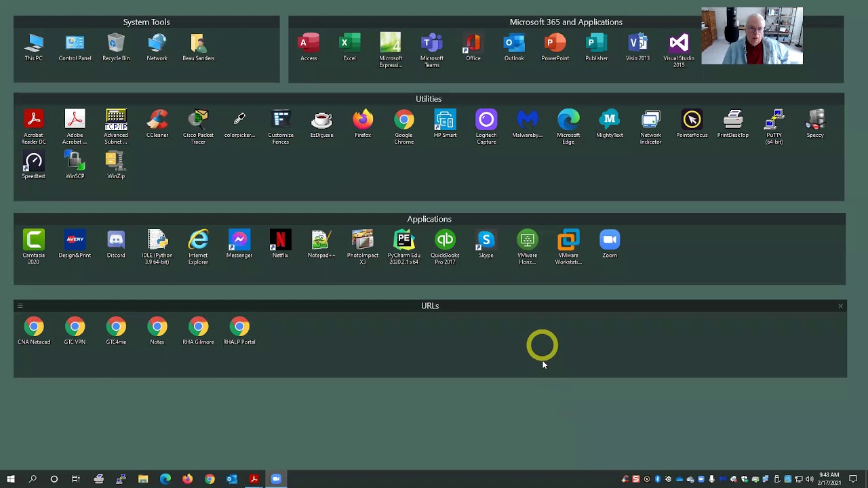This screenshot has width=868, height=488.
Task: Open Visio 2013 shortcut
Action: (637, 47)
